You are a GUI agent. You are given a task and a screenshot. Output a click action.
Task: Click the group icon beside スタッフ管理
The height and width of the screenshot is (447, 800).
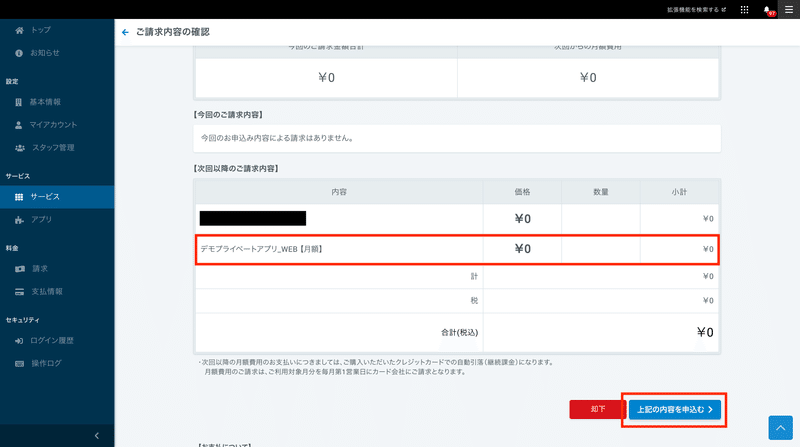(x=20, y=148)
